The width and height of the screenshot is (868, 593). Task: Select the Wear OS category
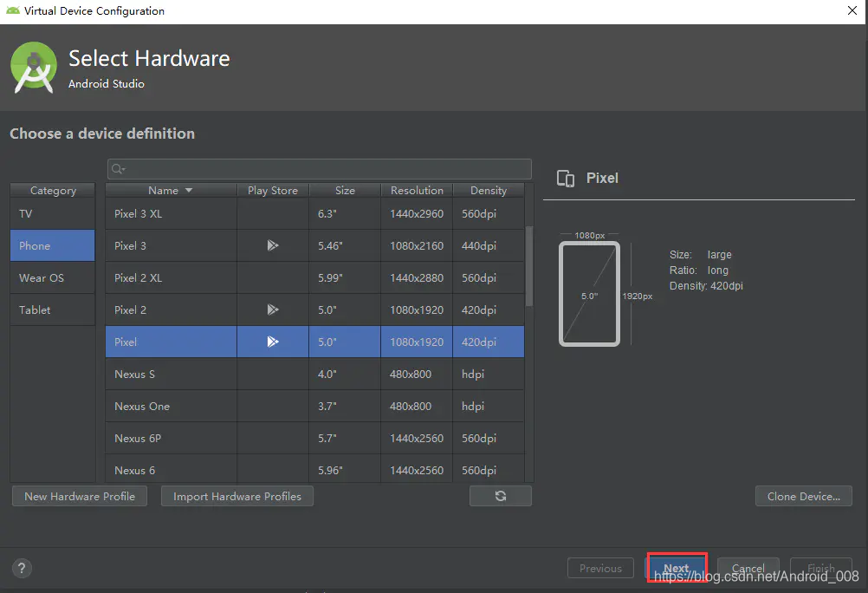click(53, 277)
